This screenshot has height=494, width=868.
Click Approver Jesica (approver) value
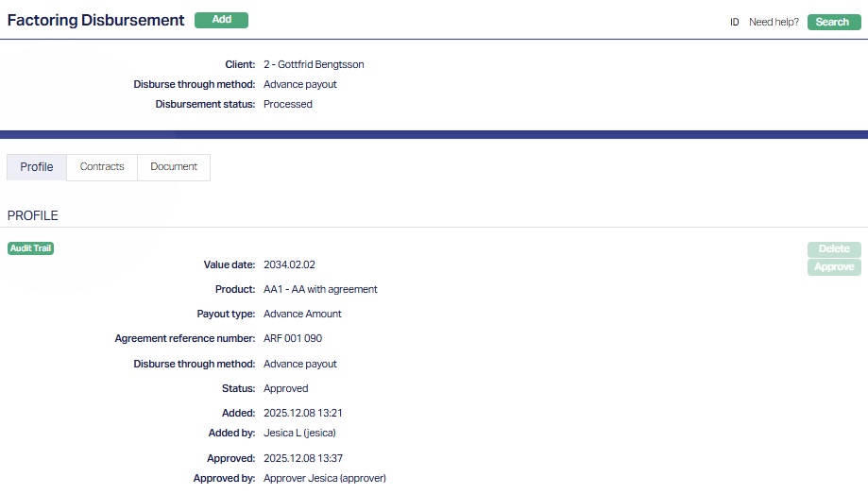(325, 479)
